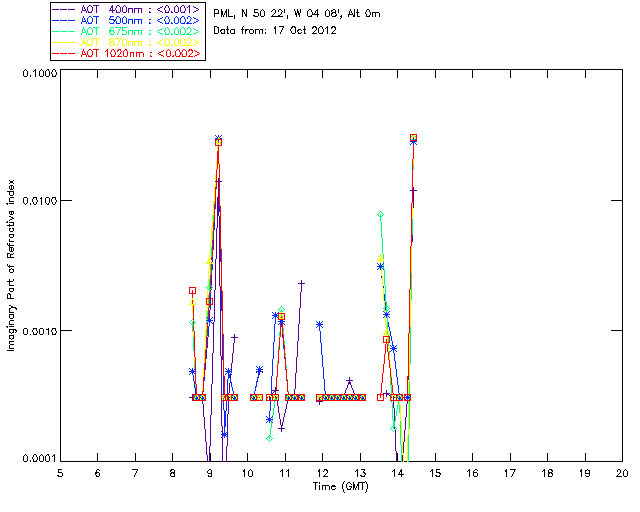The image size is (640, 512).
Task: Click the purple plus marker near 11.4 GMT
Action: pos(301,283)
